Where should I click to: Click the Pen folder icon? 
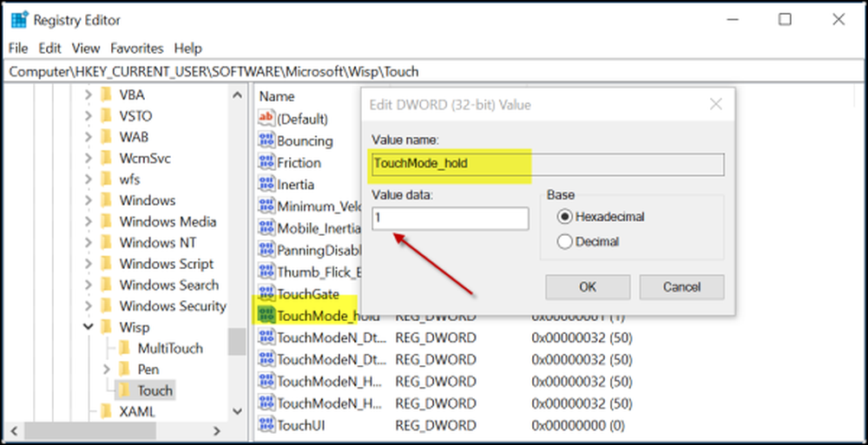(x=124, y=370)
